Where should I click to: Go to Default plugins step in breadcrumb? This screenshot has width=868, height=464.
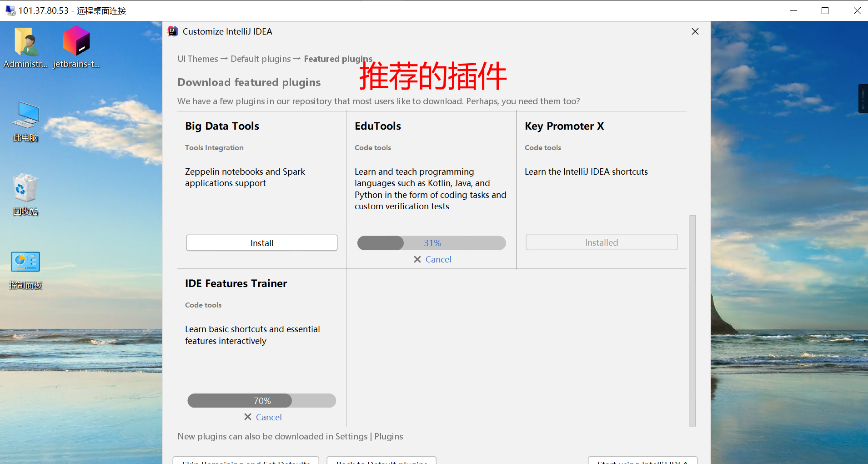(x=261, y=59)
